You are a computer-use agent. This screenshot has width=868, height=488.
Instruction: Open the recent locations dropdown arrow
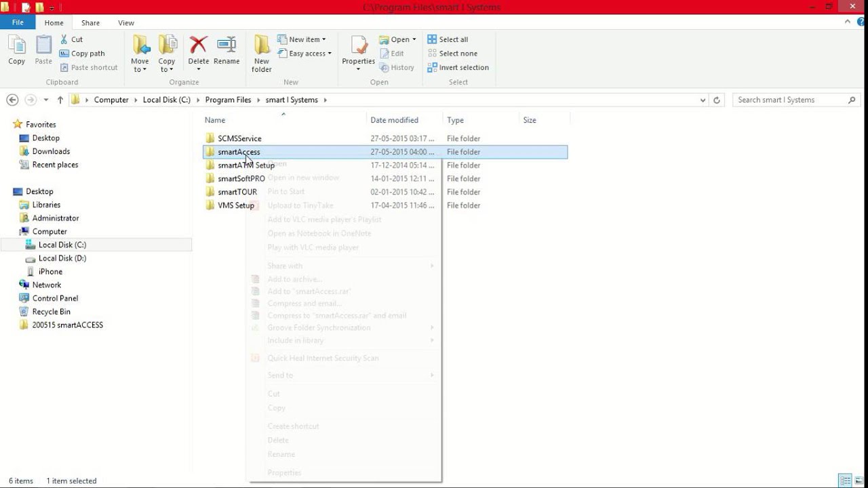tap(46, 100)
